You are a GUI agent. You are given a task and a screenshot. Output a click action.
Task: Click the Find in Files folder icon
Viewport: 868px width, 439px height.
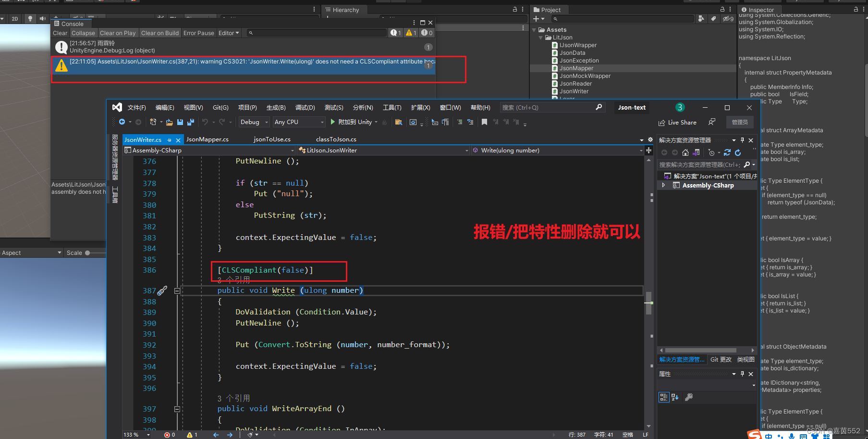pos(398,122)
